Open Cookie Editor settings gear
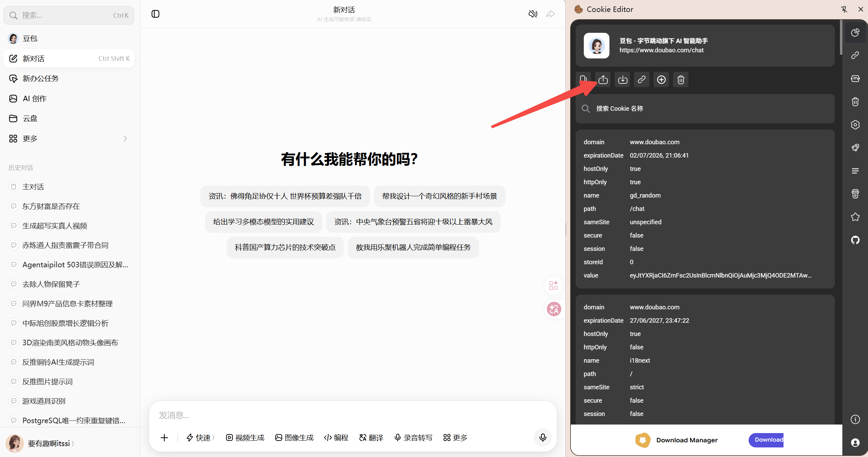Screen dimensions: 868x457 click(x=855, y=125)
